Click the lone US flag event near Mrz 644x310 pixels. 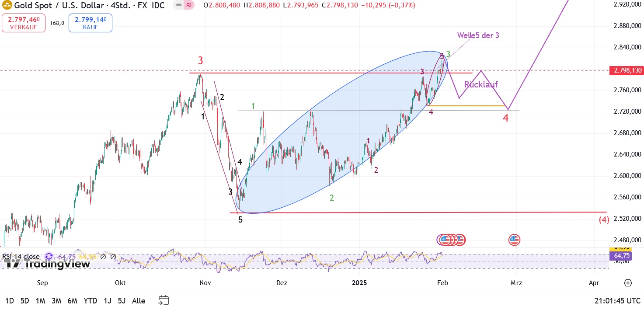(514, 240)
